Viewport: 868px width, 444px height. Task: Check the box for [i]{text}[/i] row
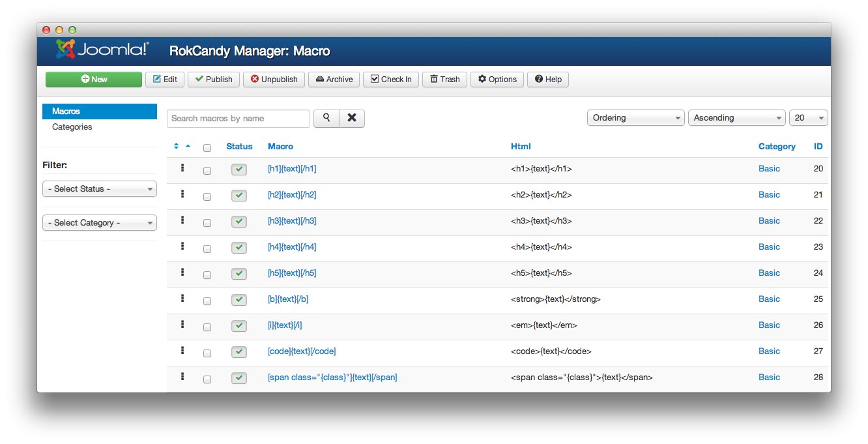(x=207, y=327)
